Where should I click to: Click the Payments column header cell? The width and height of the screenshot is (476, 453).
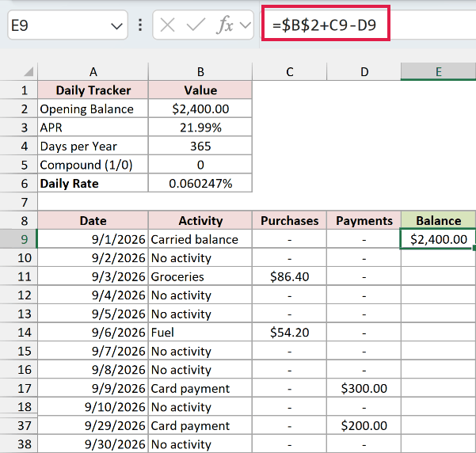click(364, 220)
